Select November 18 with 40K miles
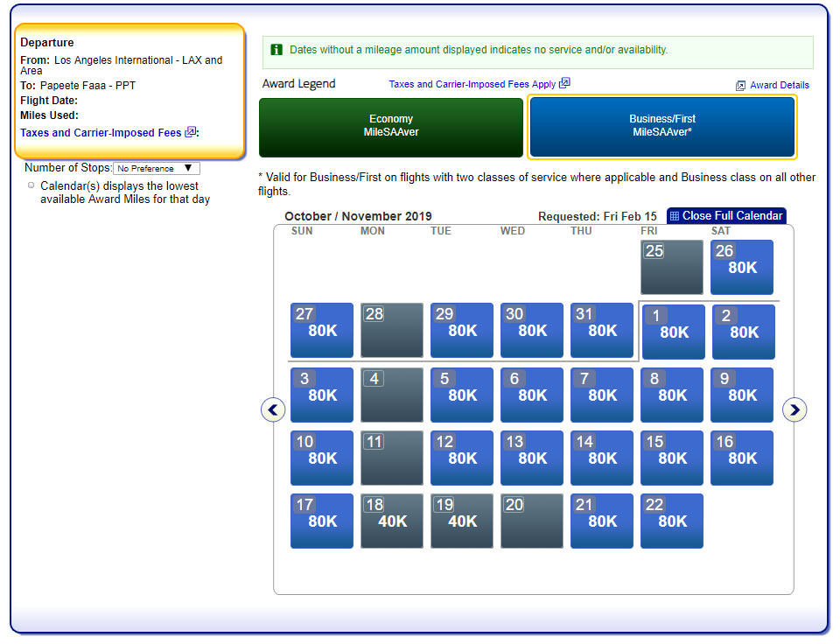Image resolution: width=840 pixels, height=644 pixels. 392,521
